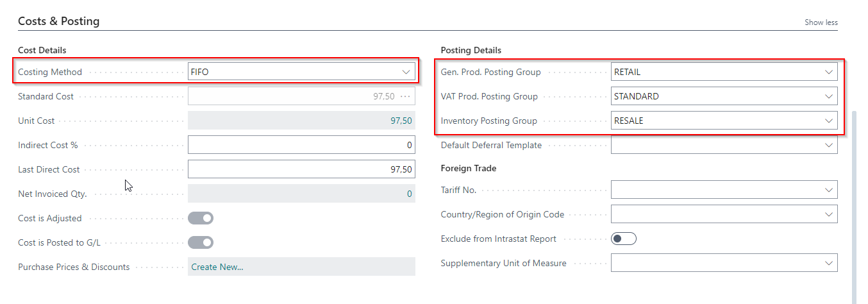
Task: Expand Default Deferral Template dropdown
Action: tap(828, 145)
